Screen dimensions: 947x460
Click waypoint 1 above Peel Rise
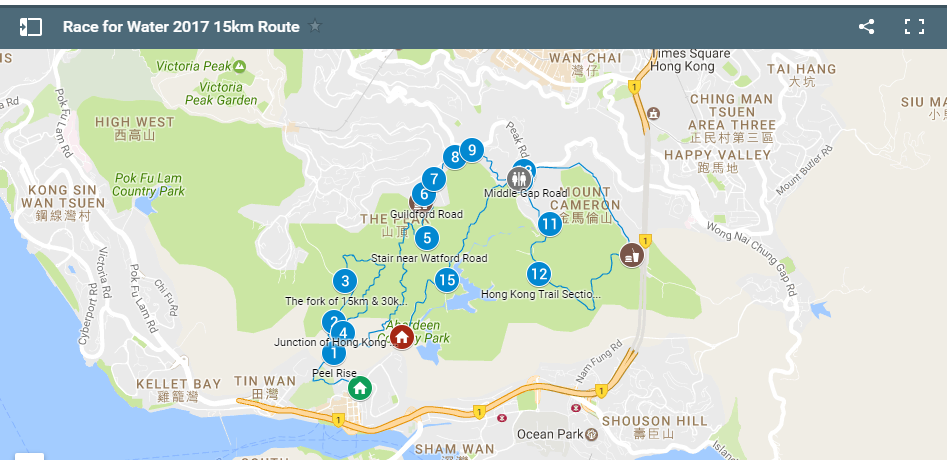(x=333, y=353)
